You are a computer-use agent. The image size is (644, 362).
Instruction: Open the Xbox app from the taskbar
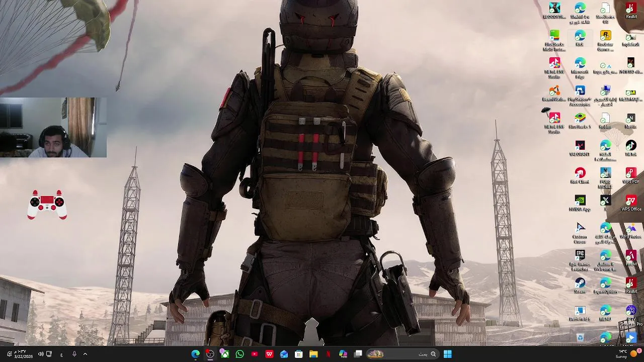[225, 354]
